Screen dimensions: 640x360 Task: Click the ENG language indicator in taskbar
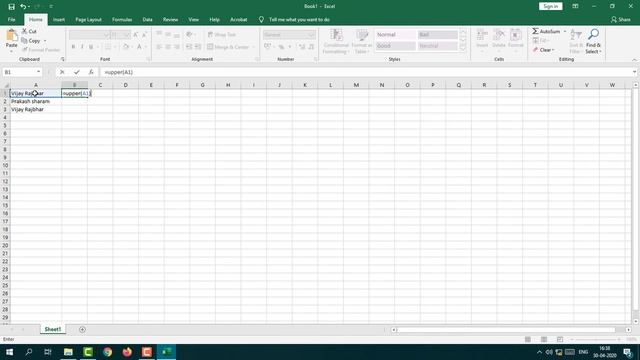[x=583, y=352]
